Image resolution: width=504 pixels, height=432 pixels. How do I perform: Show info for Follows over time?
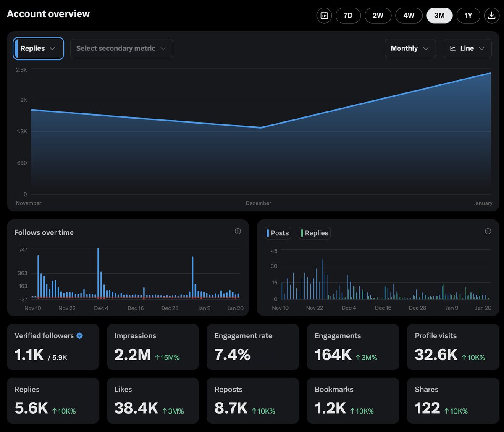238,231
